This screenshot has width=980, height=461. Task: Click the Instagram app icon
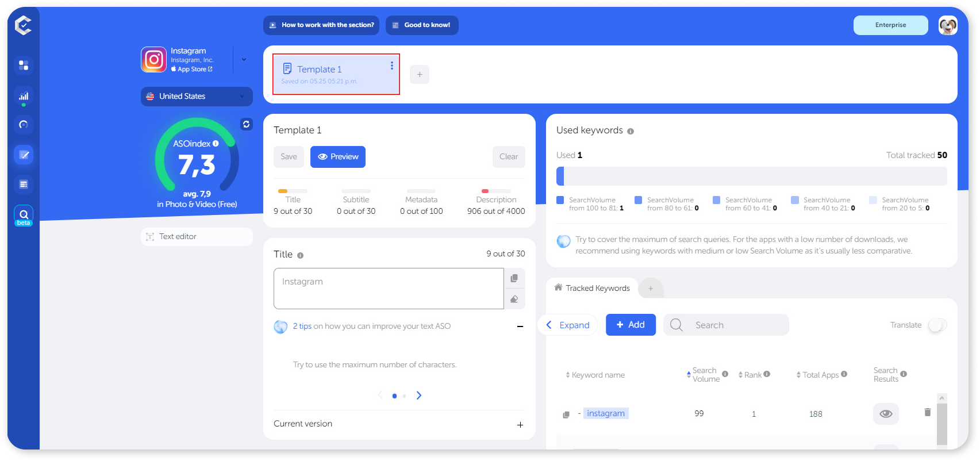(154, 60)
